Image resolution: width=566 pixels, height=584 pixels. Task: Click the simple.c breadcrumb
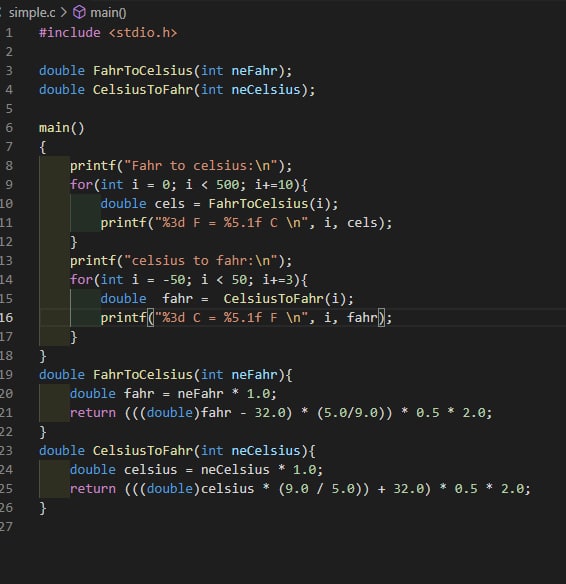point(32,13)
